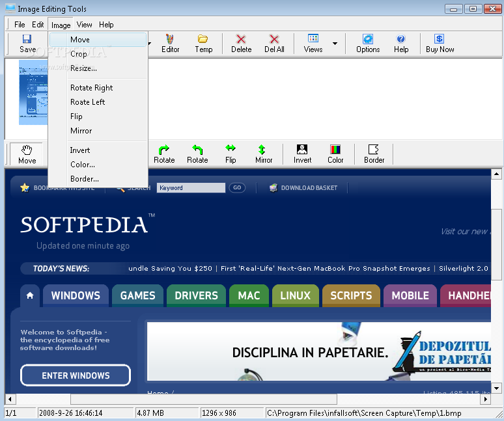Open the View menu
The height and width of the screenshot is (421, 504).
pyautogui.click(x=84, y=25)
